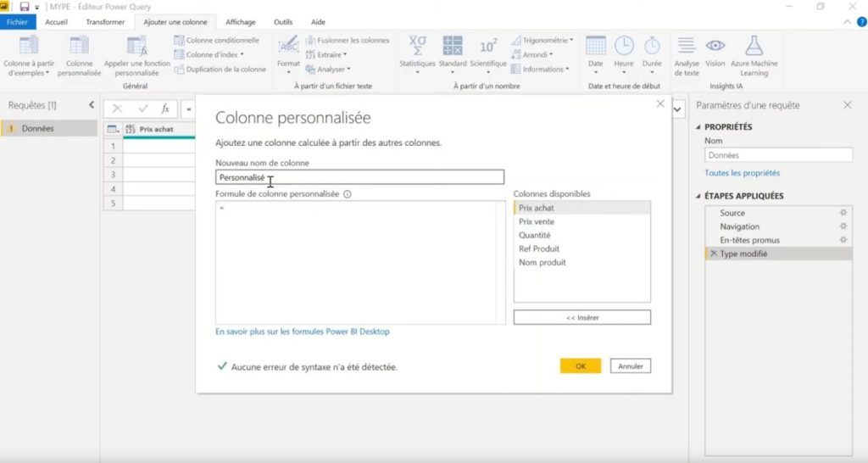Collapse the Requêtes pane

[x=92, y=104]
